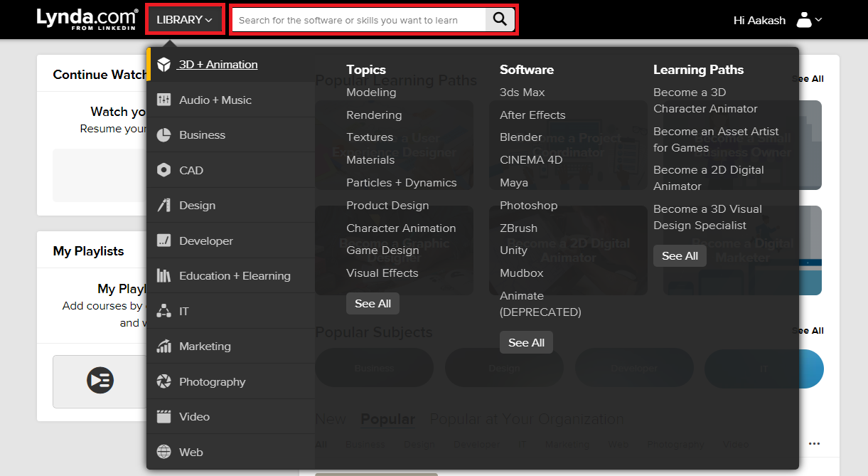Select the Marketing category
Screen dimensions: 868x476
point(230,347)
